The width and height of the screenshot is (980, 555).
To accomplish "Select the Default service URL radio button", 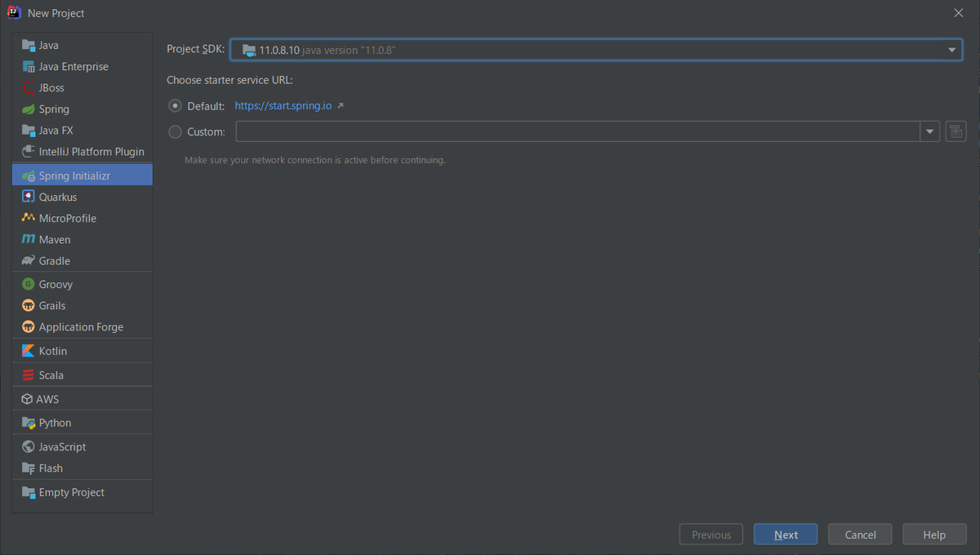I will click(175, 106).
